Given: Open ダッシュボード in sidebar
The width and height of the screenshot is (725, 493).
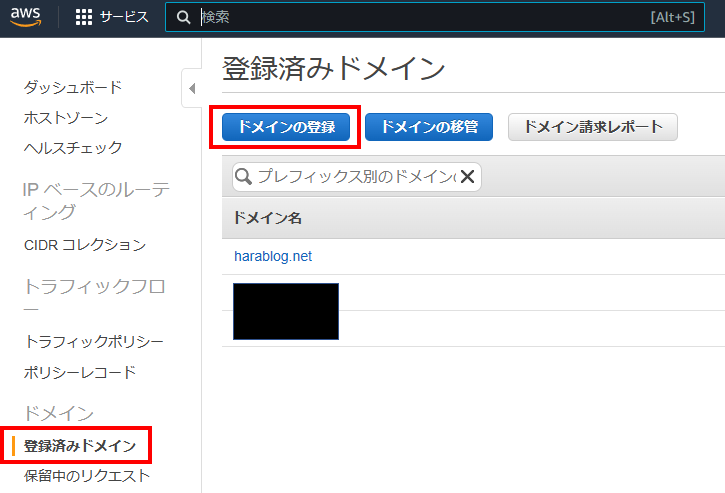Looking at the screenshot, I should pos(73,87).
